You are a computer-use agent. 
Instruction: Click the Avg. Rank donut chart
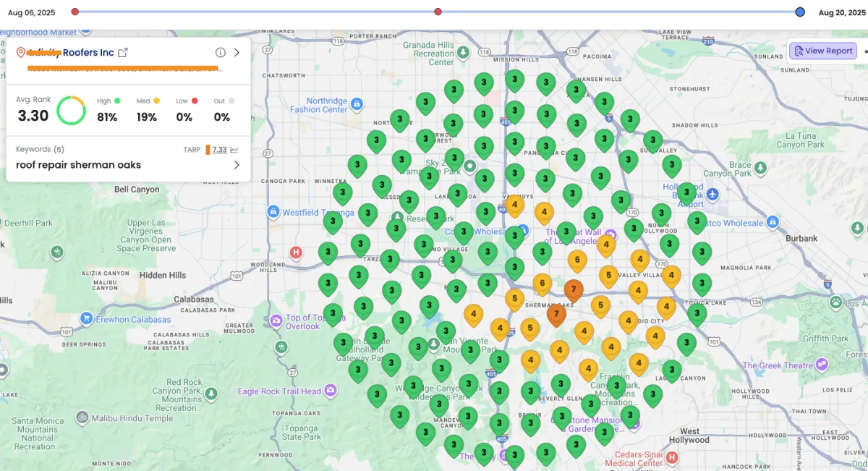pyautogui.click(x=71, y=110)
